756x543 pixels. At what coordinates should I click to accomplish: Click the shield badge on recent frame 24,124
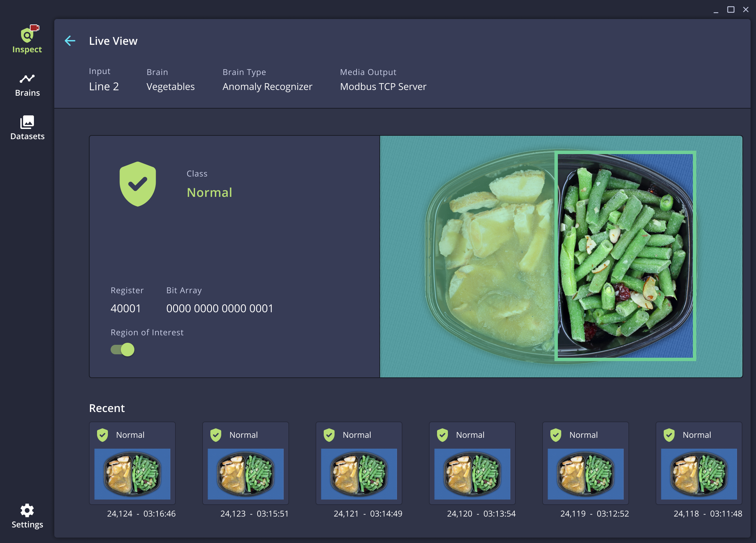tap(103, 435)
